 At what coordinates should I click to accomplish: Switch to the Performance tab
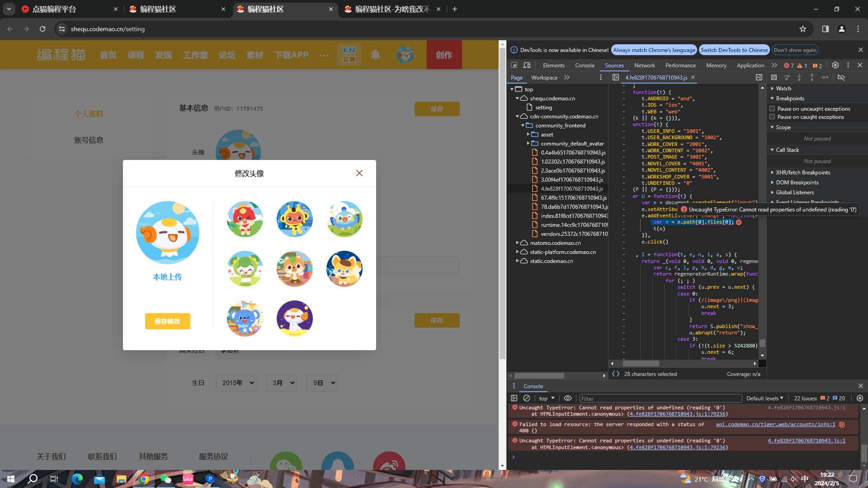click(x=680, y=66)
